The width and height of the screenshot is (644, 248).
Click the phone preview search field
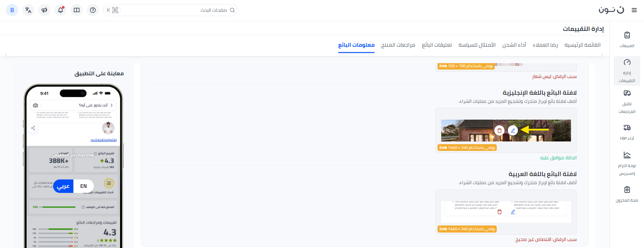pyautogui.click(x=73, y=105)
